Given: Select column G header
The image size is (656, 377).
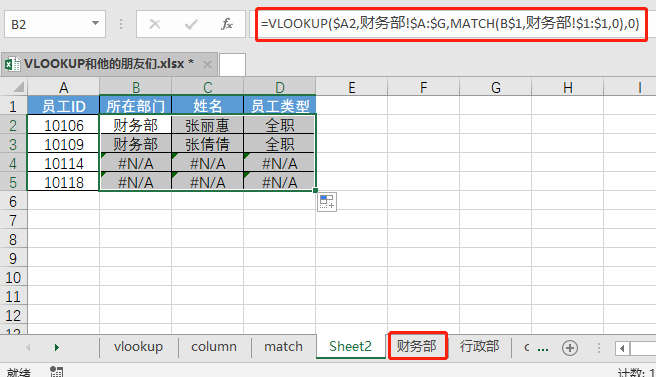Looking at the screenshot, I should 495,87.
